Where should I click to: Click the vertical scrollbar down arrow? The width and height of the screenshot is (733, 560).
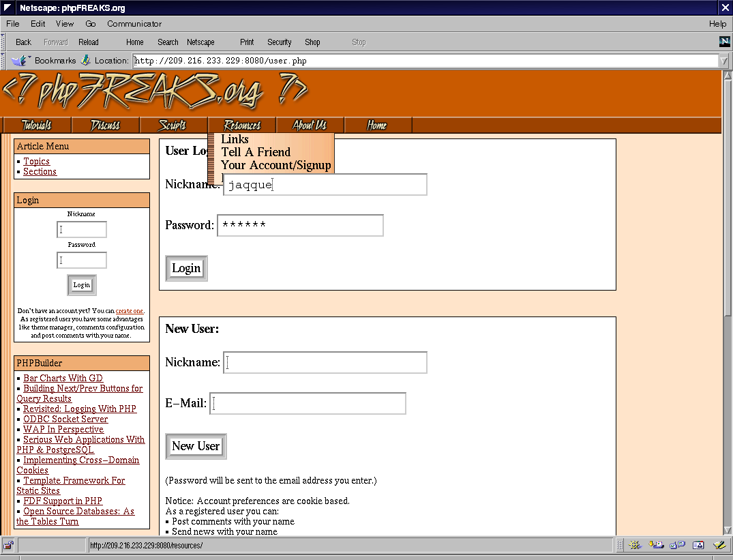point(728,530)
